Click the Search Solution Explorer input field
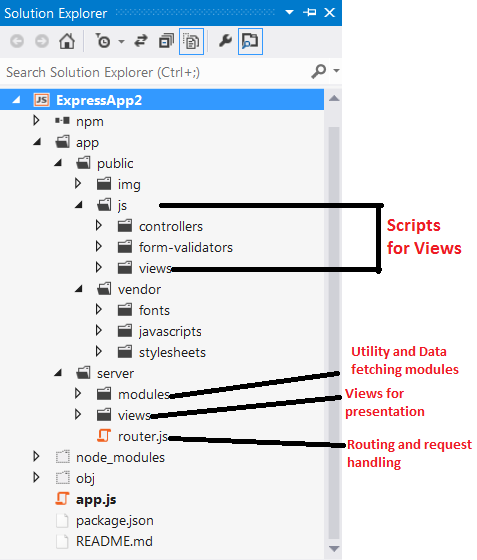The height and width of the screenshot is (560, 477). pyautogui.click(x=157, y=72)
